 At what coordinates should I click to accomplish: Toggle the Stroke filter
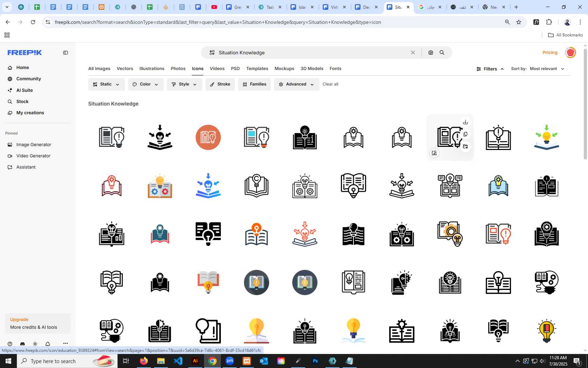pos(220,84)
